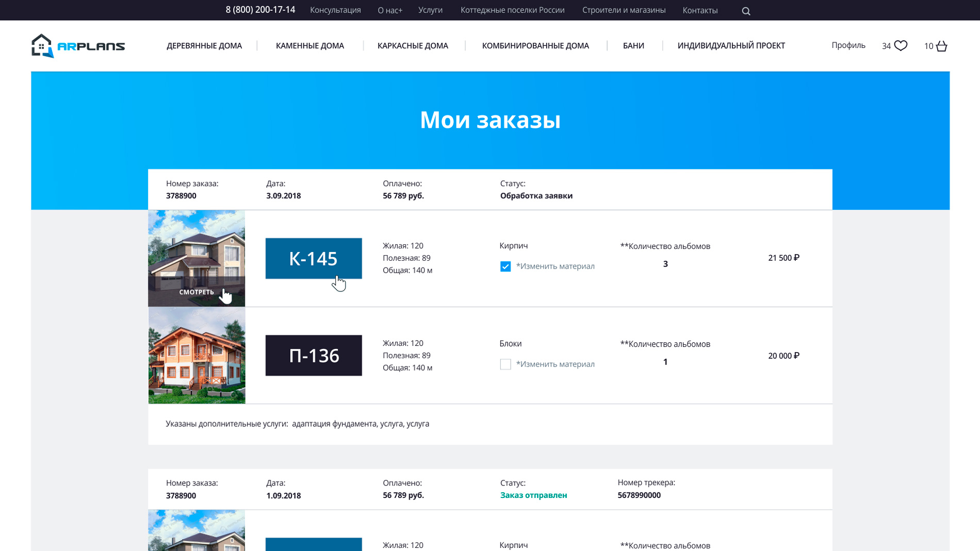Open the Консультация link

pyautogui.click(x=335, y=10)
